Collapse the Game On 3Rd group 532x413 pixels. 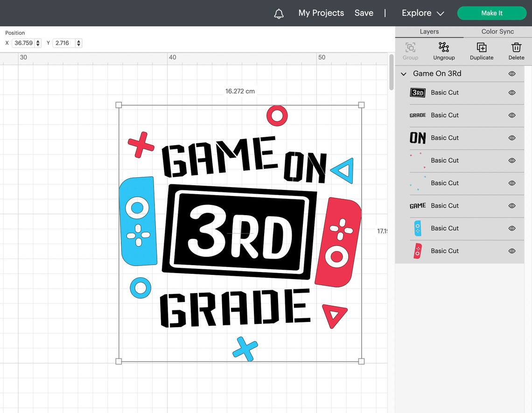tap(403, 73)
